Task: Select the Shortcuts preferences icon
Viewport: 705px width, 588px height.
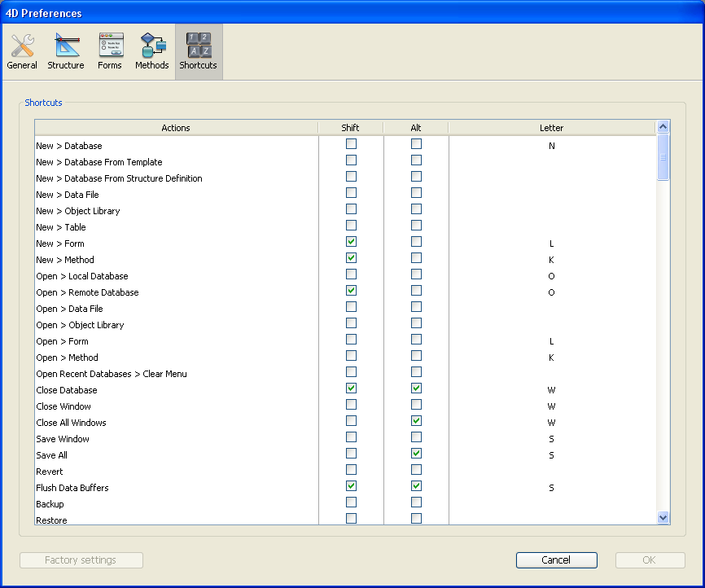Action: click(199, 51)
